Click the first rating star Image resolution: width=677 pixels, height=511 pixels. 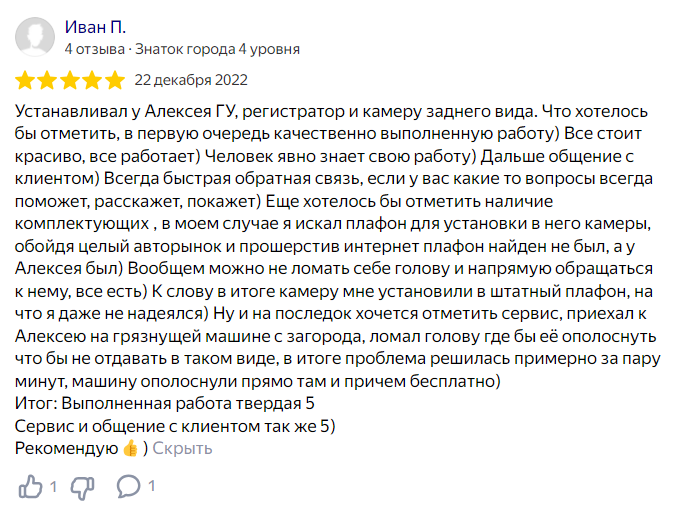(x=27, y=80)
